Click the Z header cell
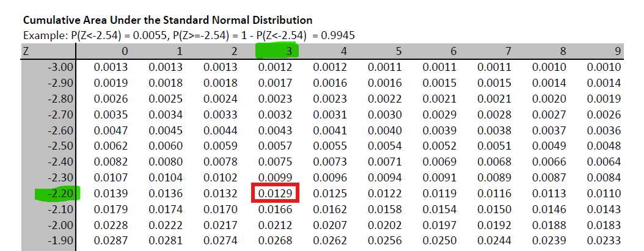644x251 pixels. 26,51
